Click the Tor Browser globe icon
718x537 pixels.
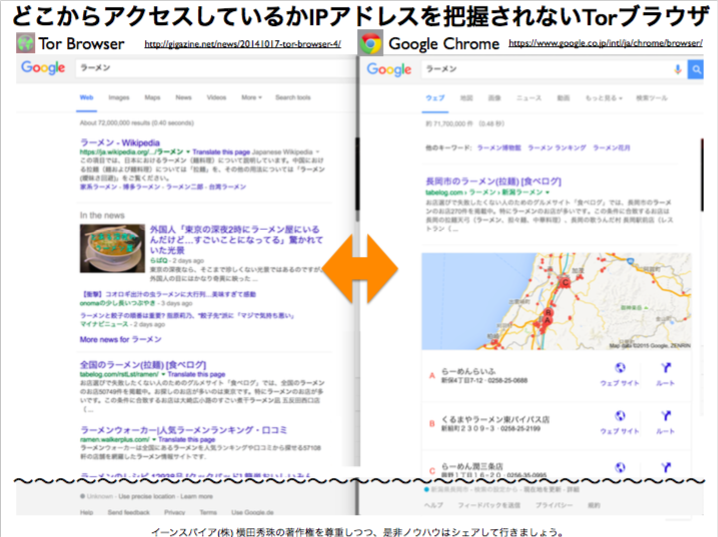click(26, 43)
